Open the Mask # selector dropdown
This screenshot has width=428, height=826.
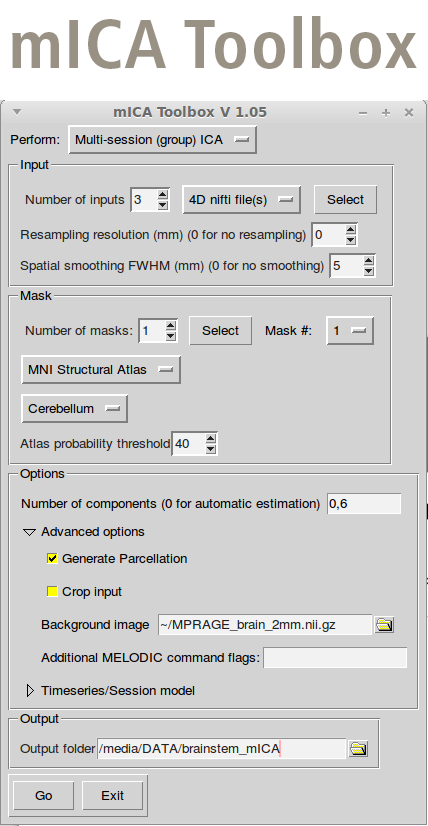(350, 330)
